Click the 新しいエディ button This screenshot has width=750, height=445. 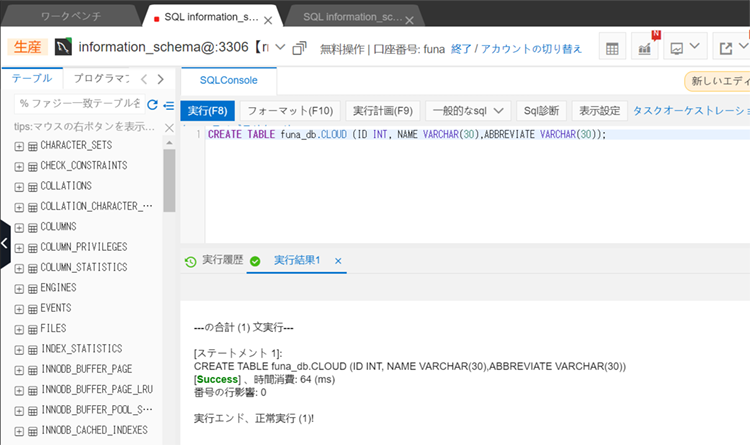tap(717, 81)
